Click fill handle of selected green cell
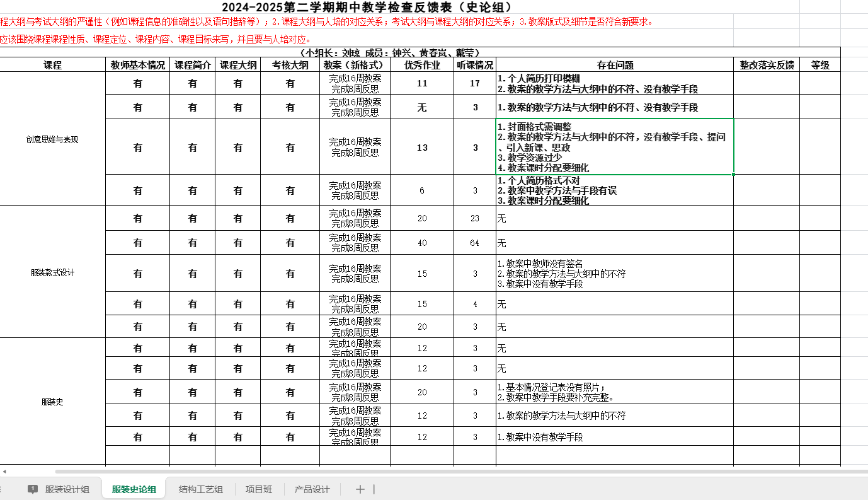This screenshot has height=500, width=868. click(x=734, y=174)
